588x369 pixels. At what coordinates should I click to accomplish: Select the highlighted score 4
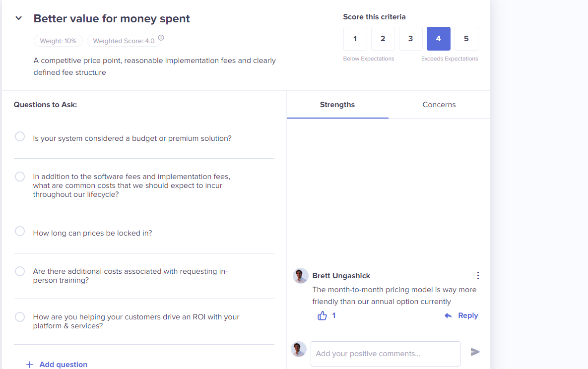(438, 39)
